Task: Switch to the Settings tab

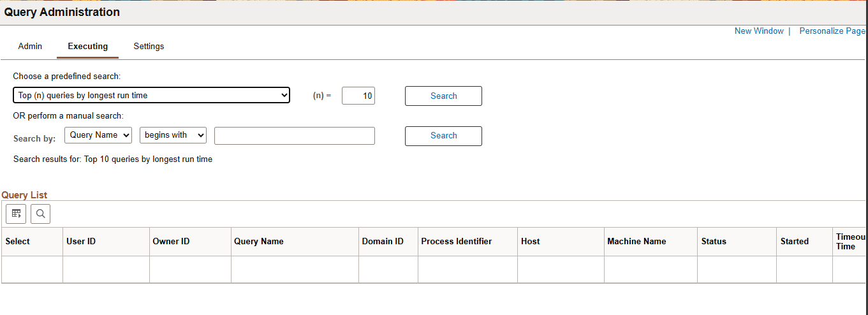Action: pyautogui.click(x=149, y=47)
